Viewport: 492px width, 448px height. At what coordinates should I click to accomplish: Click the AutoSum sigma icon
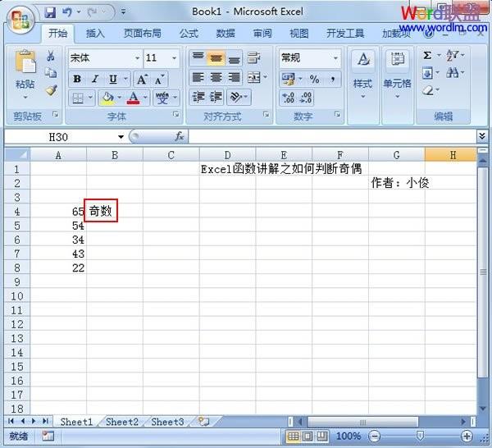[x=427, y=56]
